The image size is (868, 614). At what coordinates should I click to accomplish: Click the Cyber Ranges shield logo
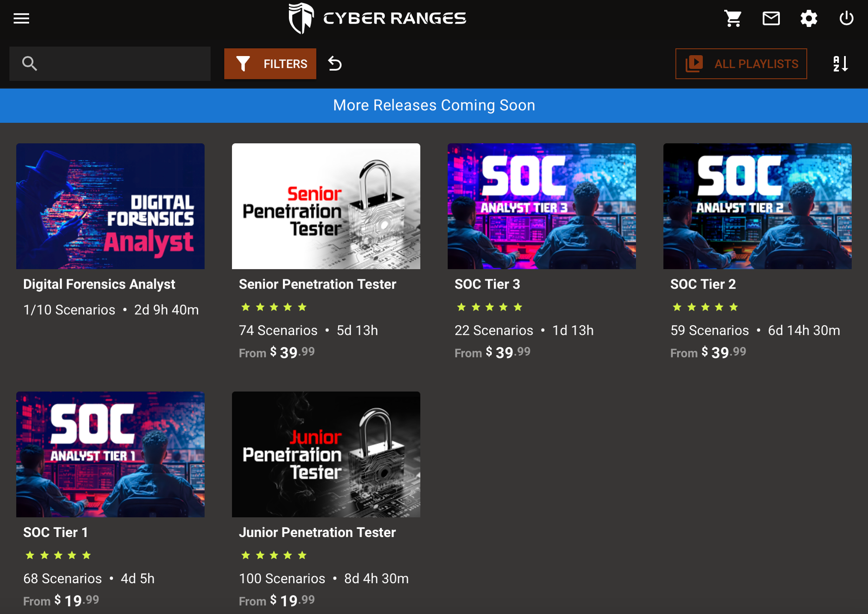[301, 18]
